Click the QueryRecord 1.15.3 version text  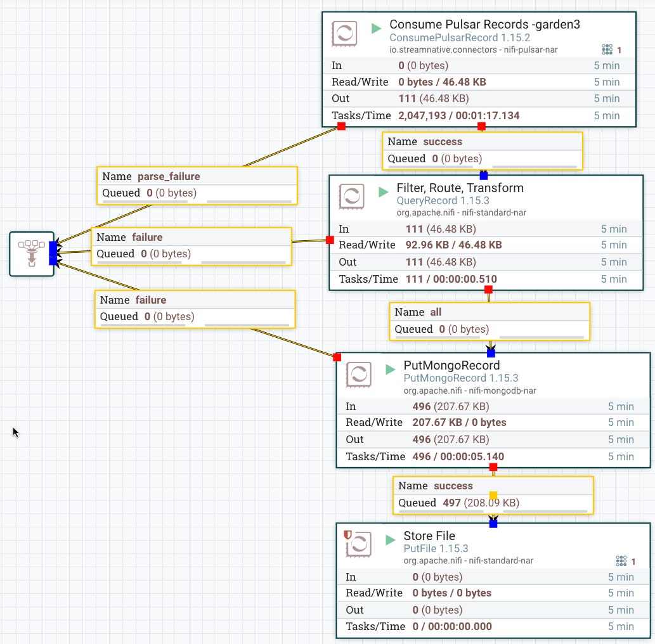pyautogui.click(x=444, y=201)
